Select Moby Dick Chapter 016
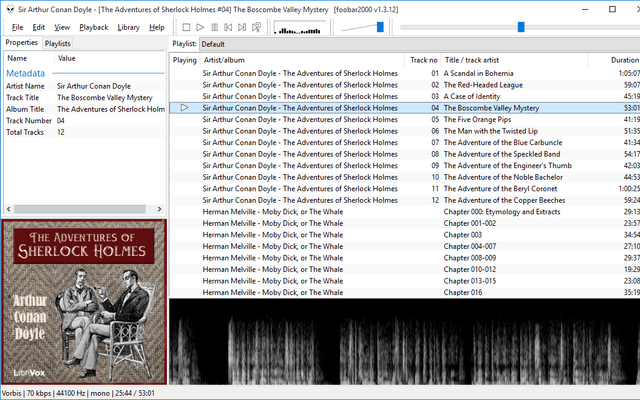 tap(405, 292)
